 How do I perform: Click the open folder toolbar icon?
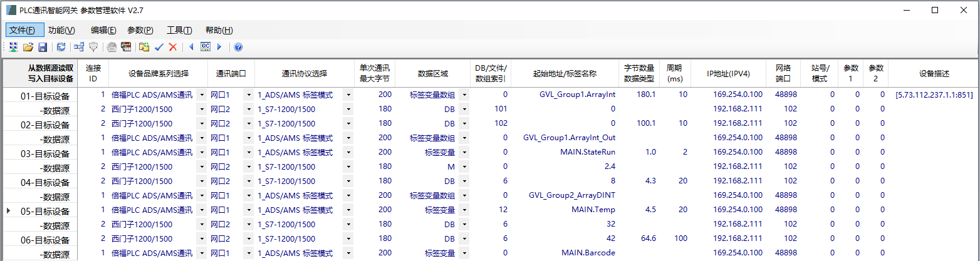click(28, 47)
